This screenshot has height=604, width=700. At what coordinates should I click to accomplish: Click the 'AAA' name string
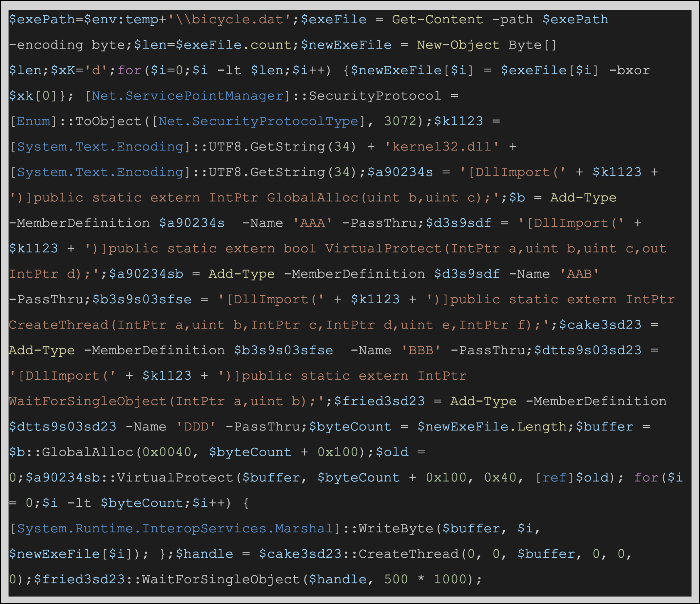pyautogui.click(x=313, y=223)
